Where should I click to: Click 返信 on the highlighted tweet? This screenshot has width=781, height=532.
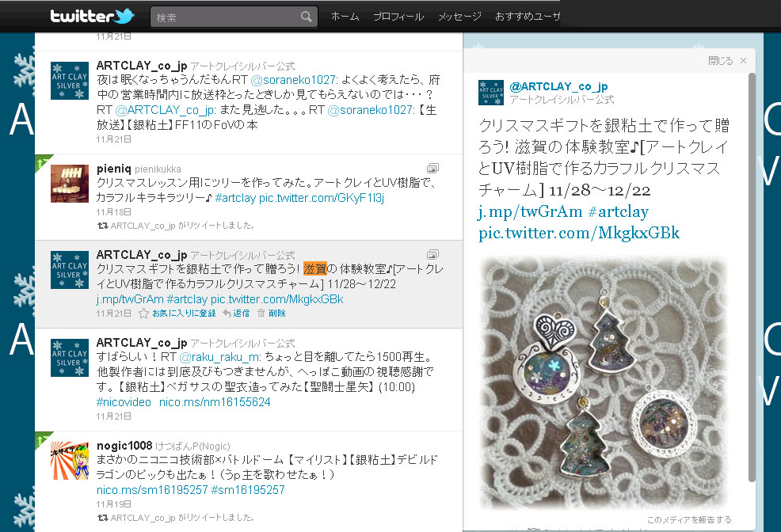tap(241, 313)
